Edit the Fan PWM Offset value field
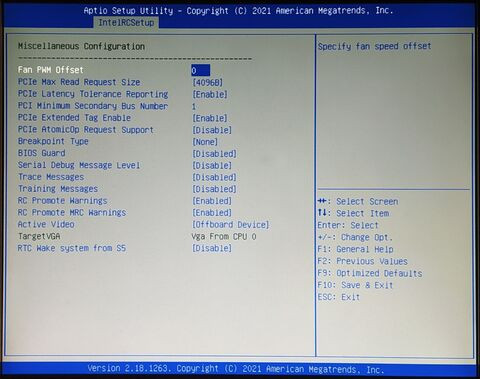 pos(201,70)
